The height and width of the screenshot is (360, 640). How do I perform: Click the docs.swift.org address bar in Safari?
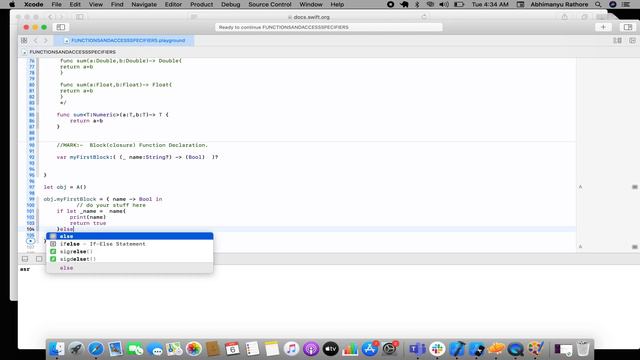310,17
